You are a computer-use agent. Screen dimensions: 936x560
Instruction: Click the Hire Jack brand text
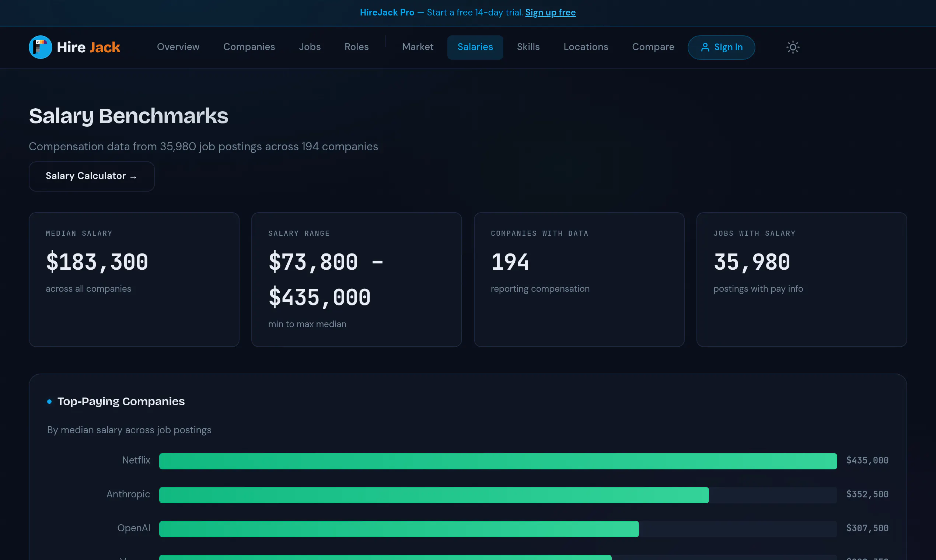point(88,47)
